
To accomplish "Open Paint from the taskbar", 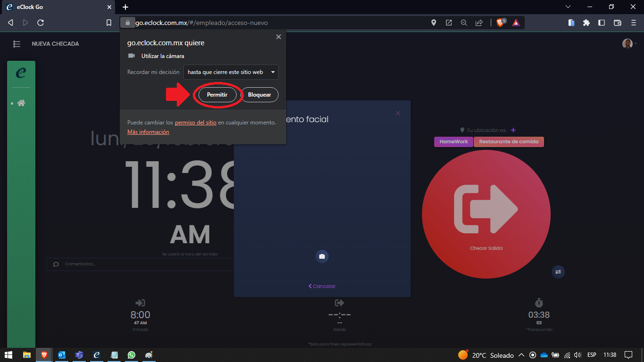I will [x=149, y=355].
